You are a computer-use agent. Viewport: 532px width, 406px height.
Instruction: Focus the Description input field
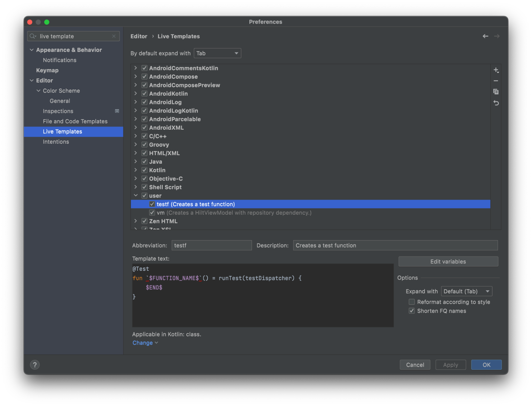(395, 245)
